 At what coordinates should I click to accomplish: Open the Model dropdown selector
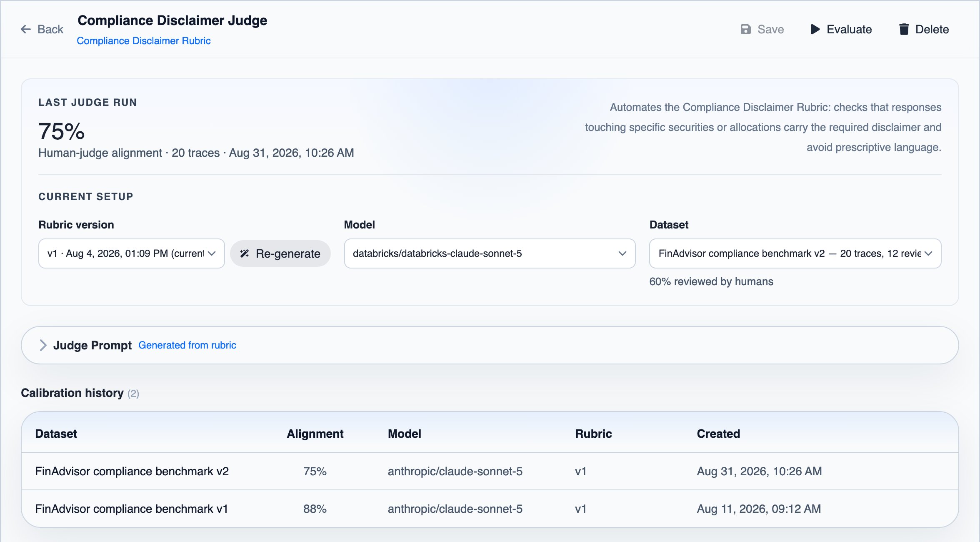tap(490, 253)
